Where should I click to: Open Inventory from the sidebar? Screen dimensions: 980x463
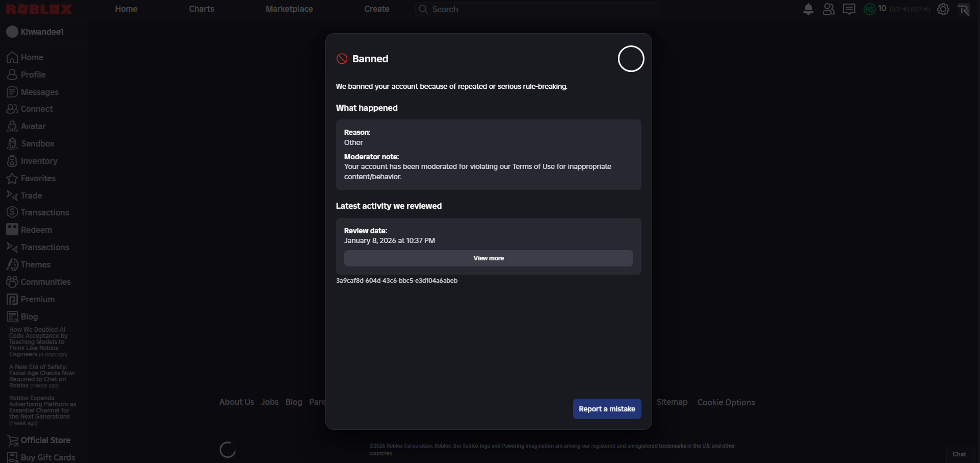(x=12, y=160)
